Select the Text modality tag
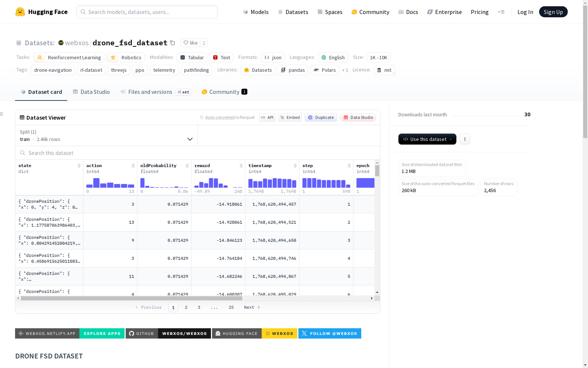This screenshot has width=588, height=368. click(222, 57)
